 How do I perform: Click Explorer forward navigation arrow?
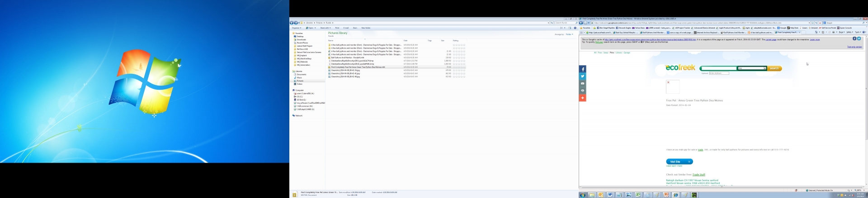[x=296, y=23]
